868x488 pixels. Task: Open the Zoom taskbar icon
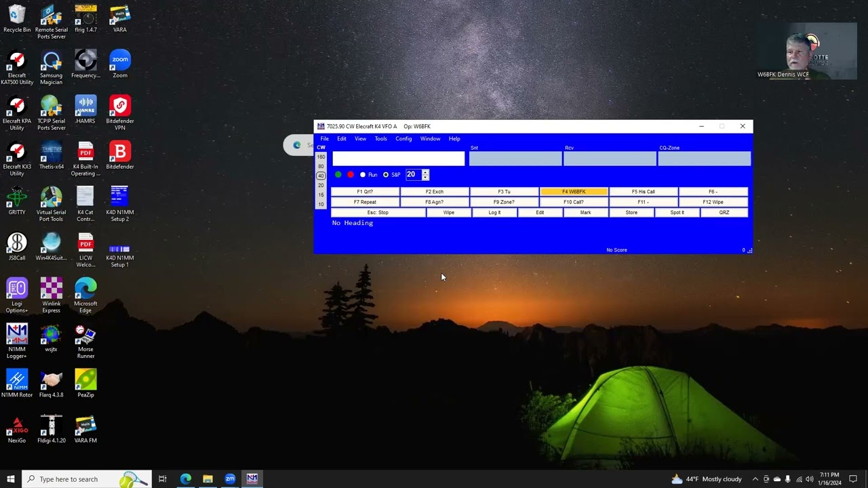(230, 479)
